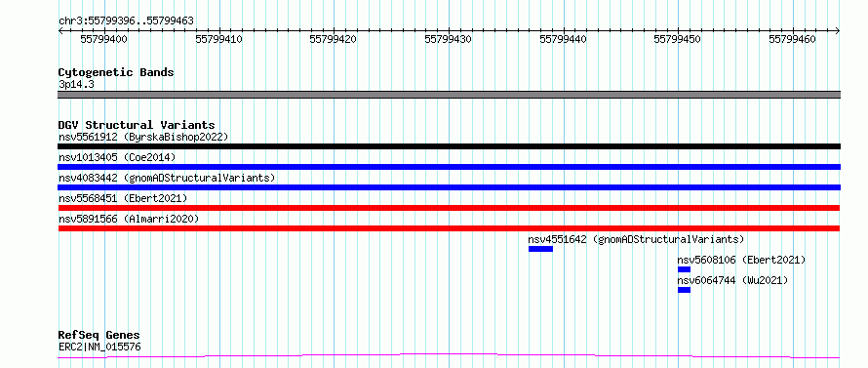Viewport: 868px width, 368px height.
Task: Select nsv6064744 (Wu2021) label
Action: point(732,280)
